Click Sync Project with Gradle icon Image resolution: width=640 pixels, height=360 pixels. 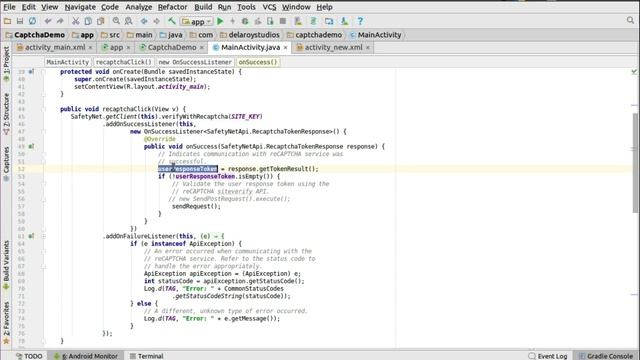(x=313, y=21)
